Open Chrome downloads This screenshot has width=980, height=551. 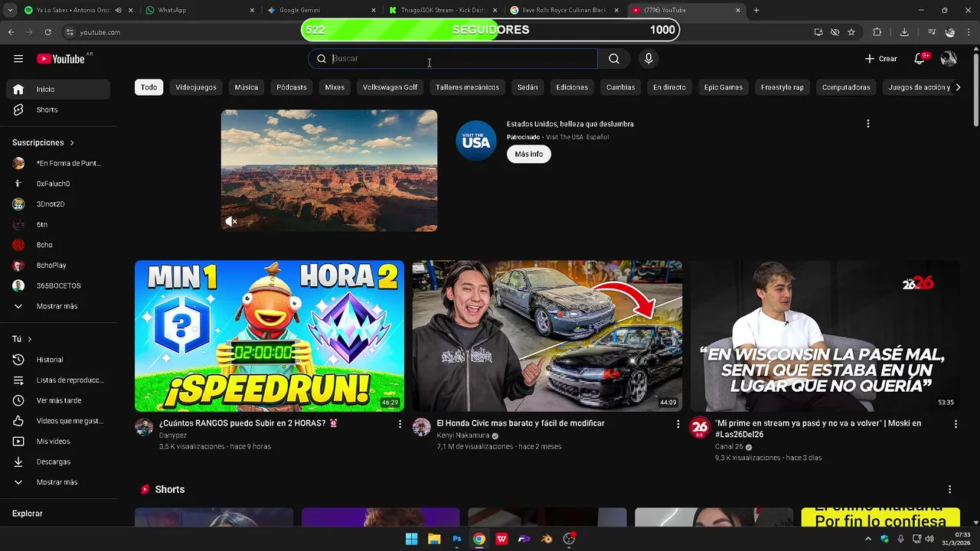coord(904,32)
